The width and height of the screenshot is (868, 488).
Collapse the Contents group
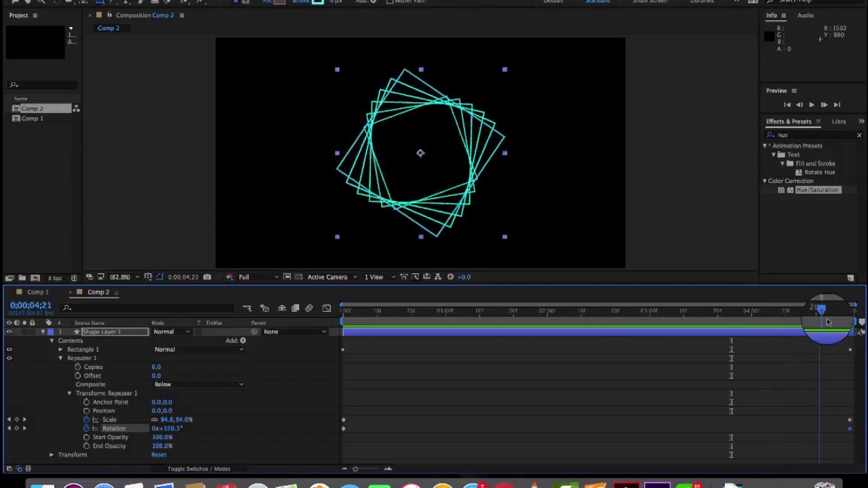pos(52,340)
